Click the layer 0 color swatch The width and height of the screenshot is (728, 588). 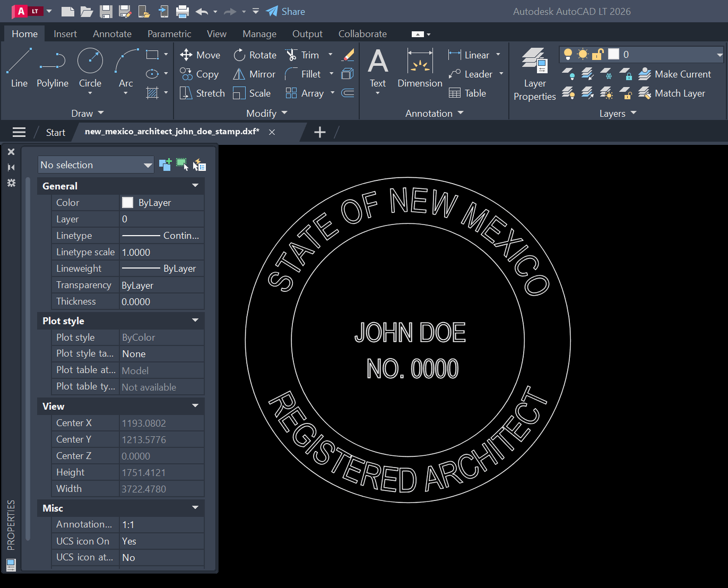tap(613, 54)
